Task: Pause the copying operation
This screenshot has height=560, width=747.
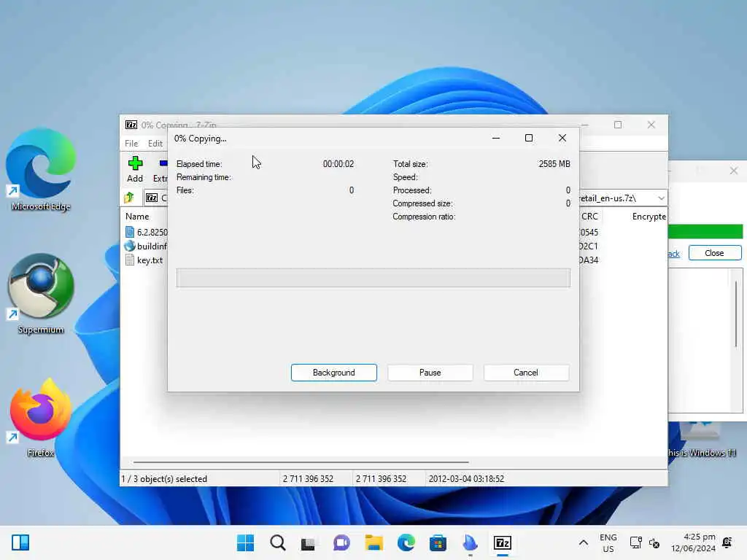Action: tap(430, 373)
